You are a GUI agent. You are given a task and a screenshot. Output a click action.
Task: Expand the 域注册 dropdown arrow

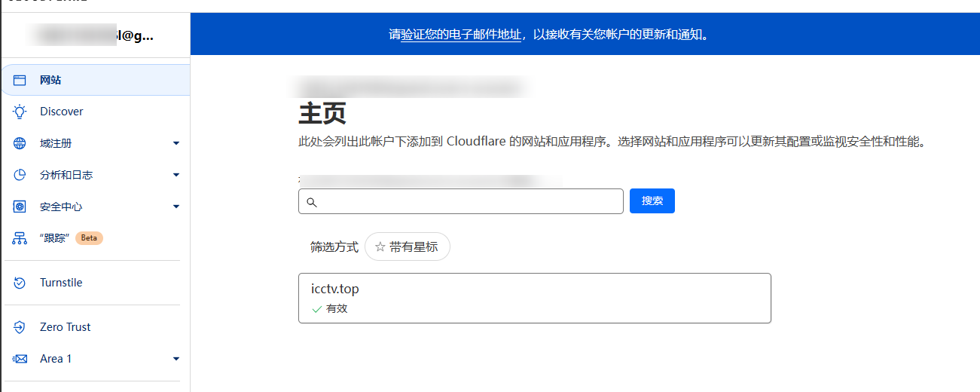pos(176,143)
